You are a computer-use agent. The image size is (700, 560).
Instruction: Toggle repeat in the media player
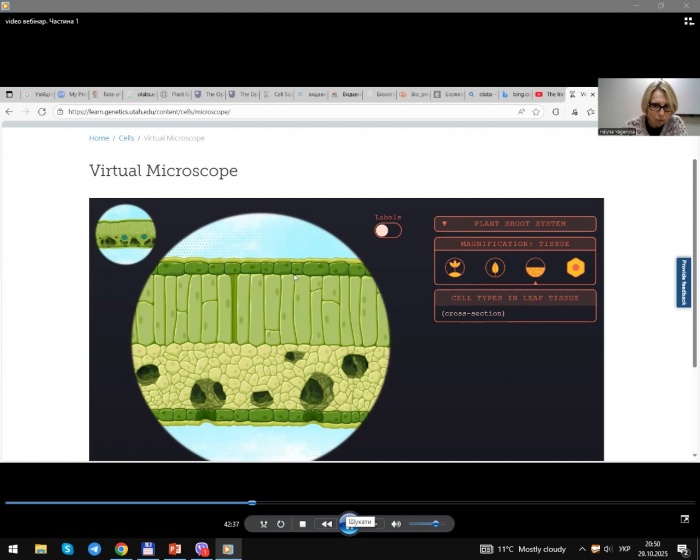[281, 524]
